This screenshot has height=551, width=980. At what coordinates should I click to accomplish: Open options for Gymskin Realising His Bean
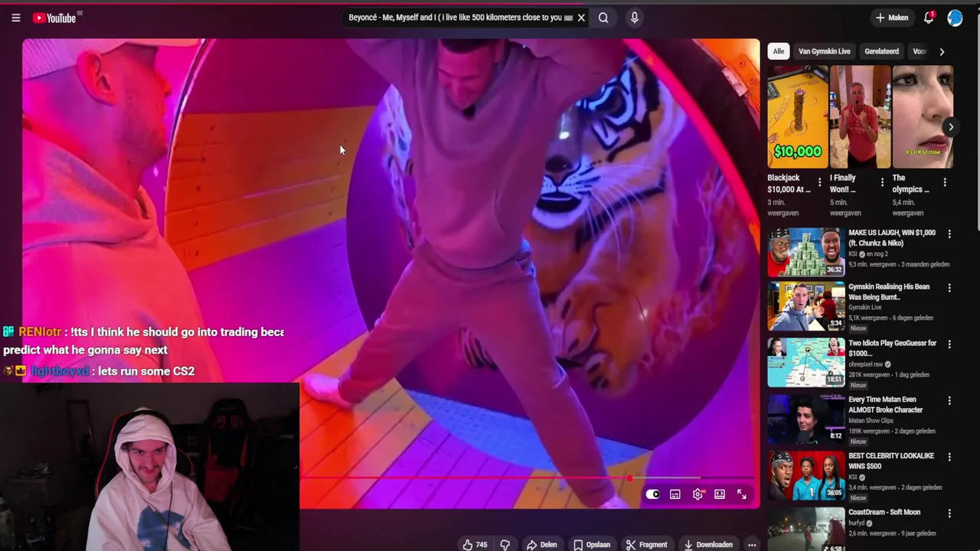pos(949,289)
